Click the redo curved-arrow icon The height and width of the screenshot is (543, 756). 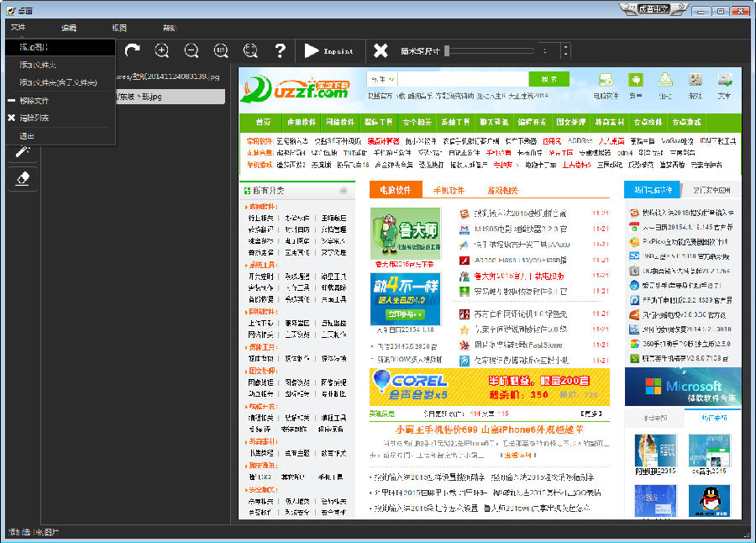pyautogui.click(x=133, y=50)
